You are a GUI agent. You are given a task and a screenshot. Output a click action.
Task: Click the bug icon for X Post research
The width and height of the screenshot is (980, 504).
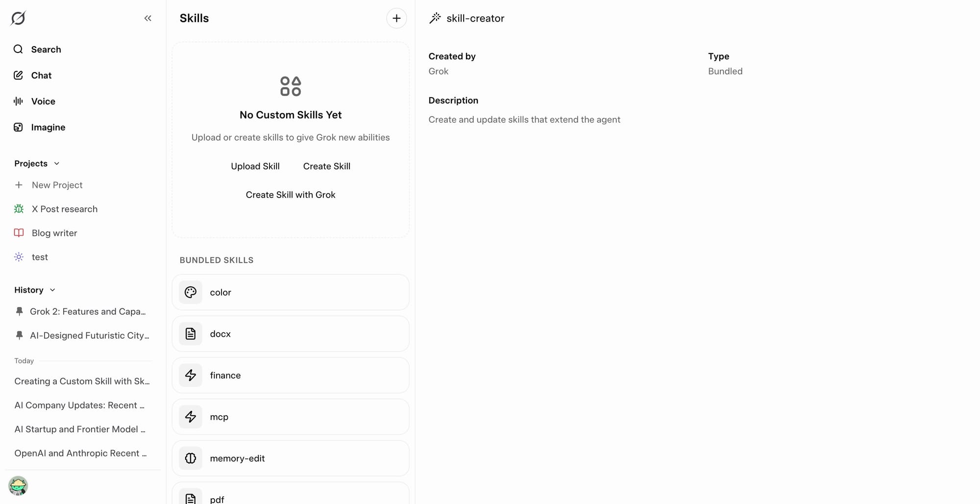tap(19, 209)
